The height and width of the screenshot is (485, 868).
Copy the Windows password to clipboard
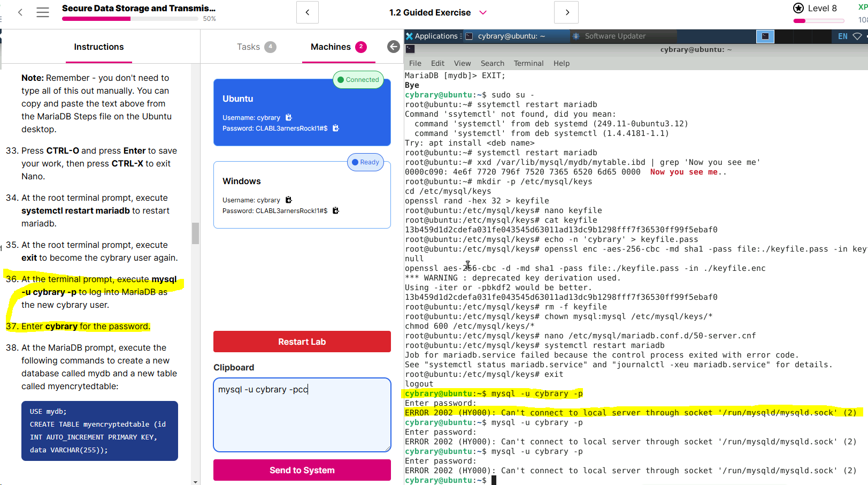(x=336, y=211)
